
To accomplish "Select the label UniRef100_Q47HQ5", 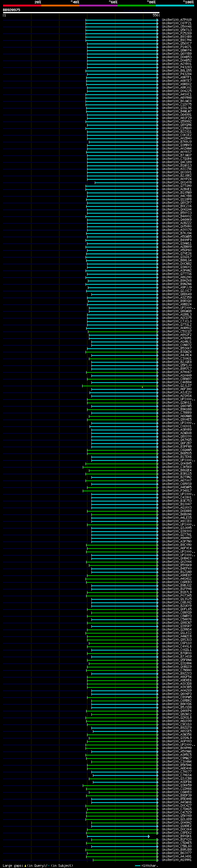I will click(x=177, y=440).
